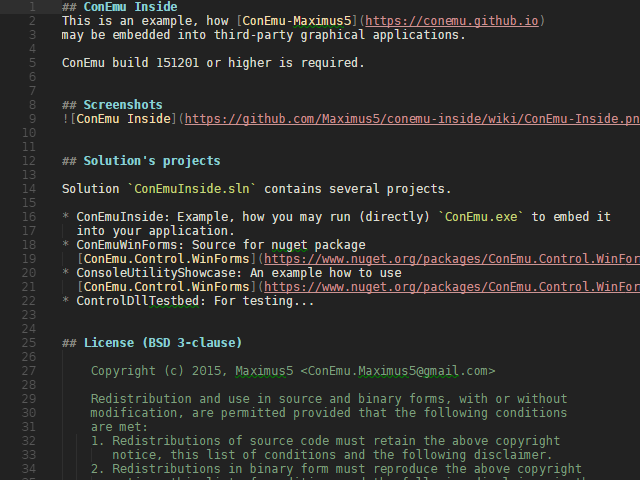This screenshot has width=640, height=480.
Task: Click the '## ConEmu Inside' heading text
Action: [x=120, y=7]
